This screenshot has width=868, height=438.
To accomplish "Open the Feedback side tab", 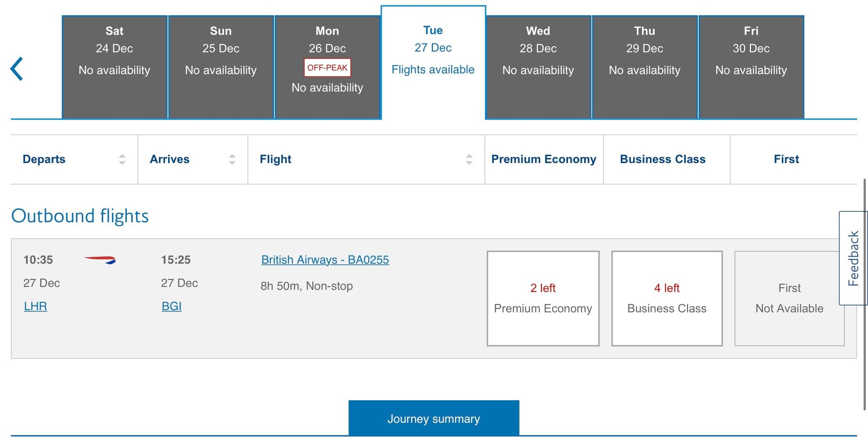I will (x=853, y=258).
